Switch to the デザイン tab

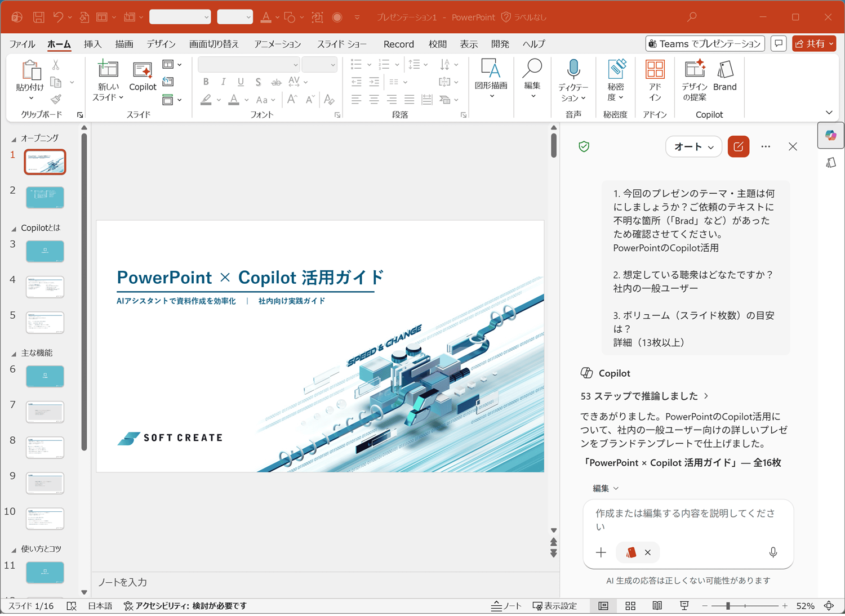point(161,44)
